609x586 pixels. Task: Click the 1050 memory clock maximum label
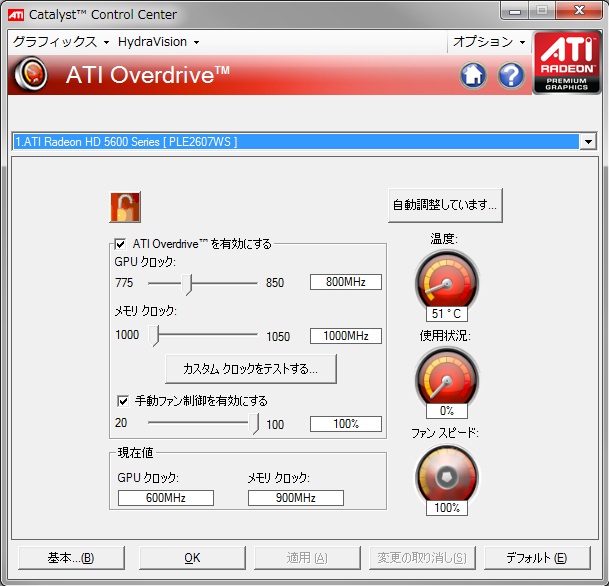pos(278,336)
